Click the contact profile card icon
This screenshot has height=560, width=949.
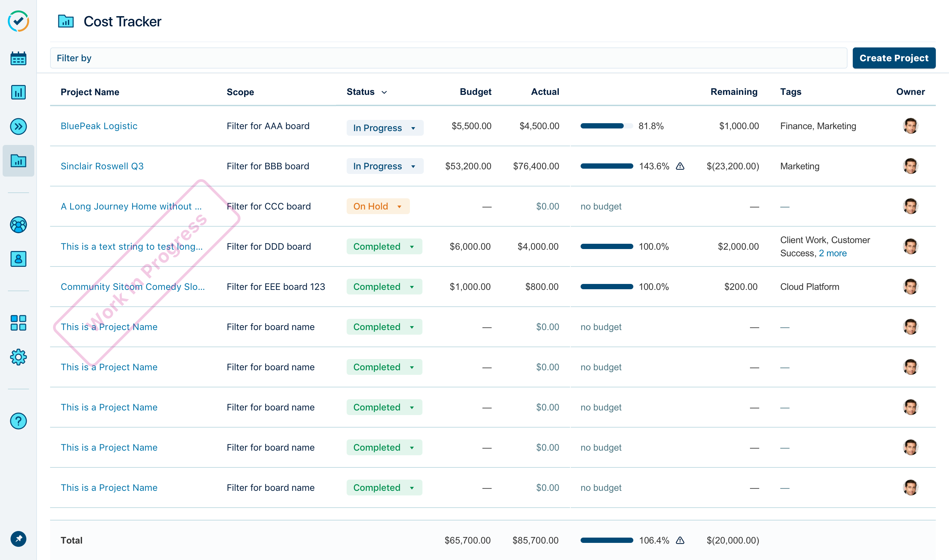[x=18, y=259]
